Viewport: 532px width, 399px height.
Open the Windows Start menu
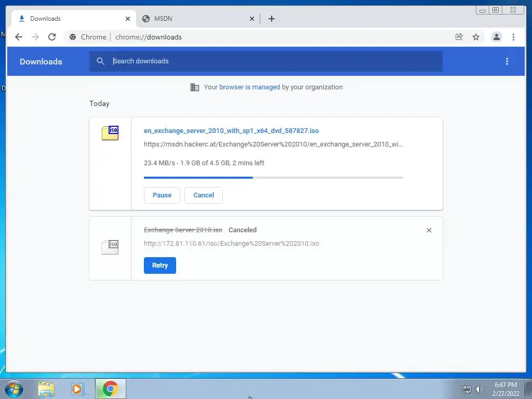pyautogui.click(x=14, y=389)
